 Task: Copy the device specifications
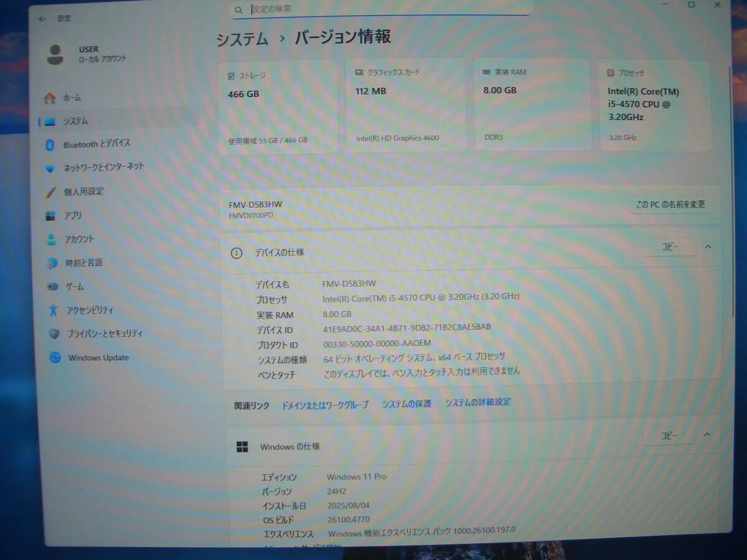coord(669,247)
